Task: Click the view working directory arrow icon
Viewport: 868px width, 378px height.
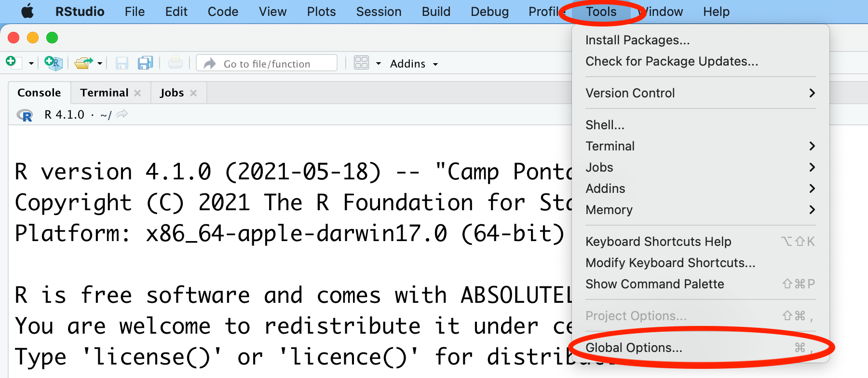Action: (122, 114)
